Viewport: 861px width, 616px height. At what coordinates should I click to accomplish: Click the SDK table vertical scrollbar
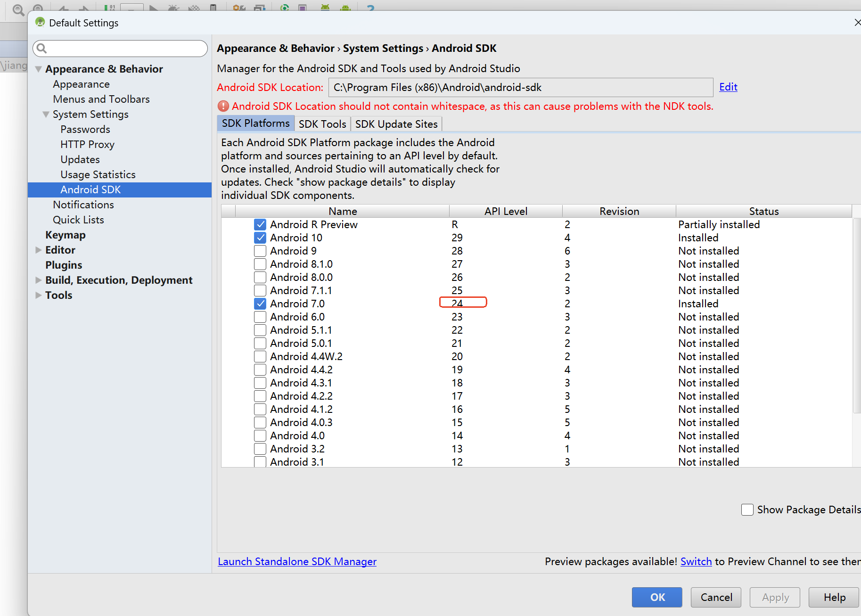(x=857, y=316)
